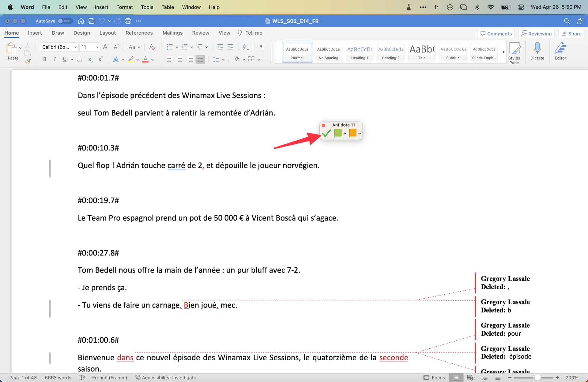Viewport: 588px width, 382px height.
Task: Switch to the Draw tab
Action: point(58,33)
